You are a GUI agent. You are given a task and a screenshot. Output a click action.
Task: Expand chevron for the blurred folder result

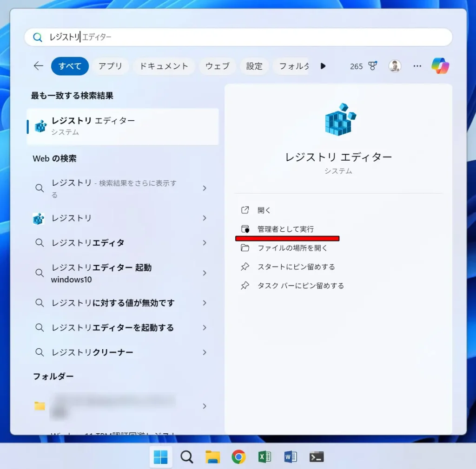(x=205, y=406)
